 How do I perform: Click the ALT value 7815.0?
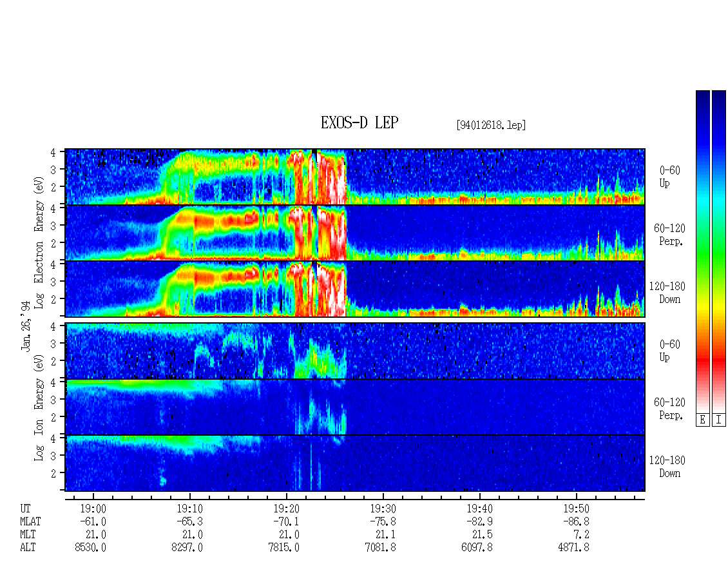pos(283,547)
